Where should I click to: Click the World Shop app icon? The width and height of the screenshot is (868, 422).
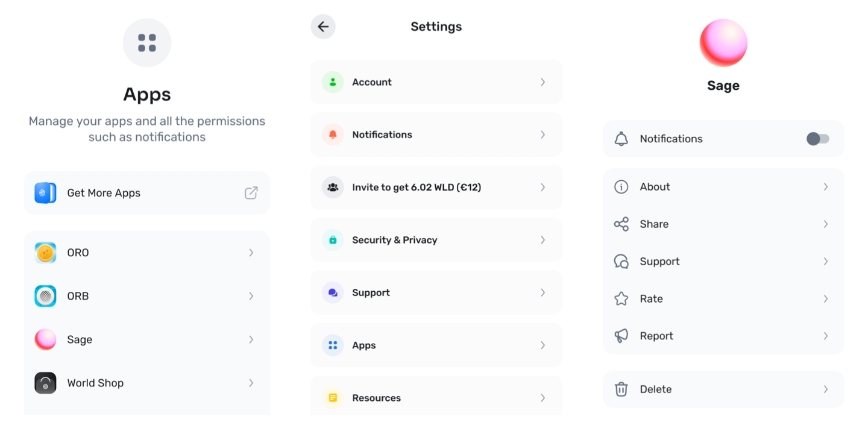pos(45,383)
